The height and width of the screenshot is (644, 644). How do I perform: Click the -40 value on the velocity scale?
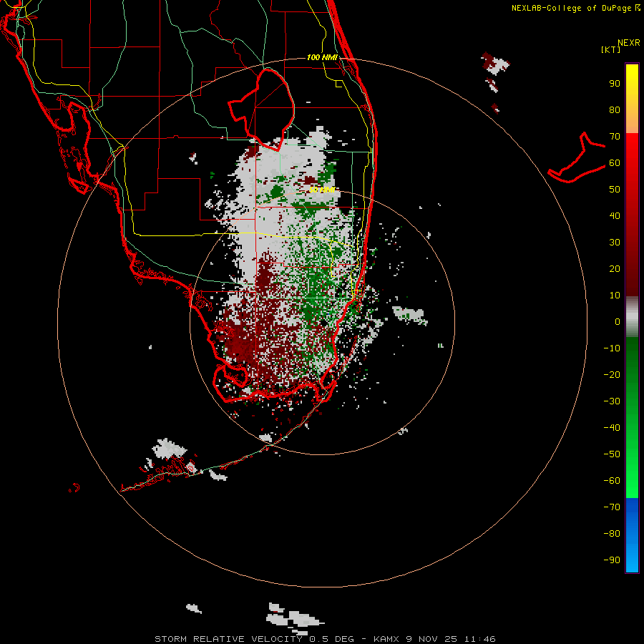pos(612,428)
